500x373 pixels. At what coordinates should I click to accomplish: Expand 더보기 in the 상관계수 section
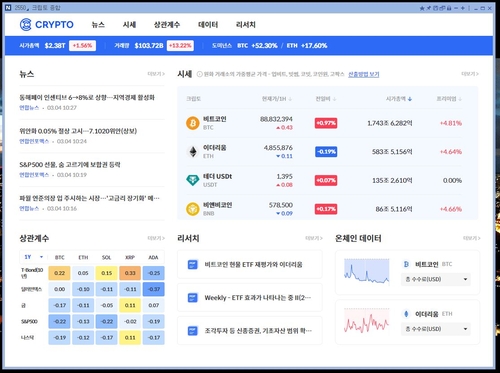156,238
